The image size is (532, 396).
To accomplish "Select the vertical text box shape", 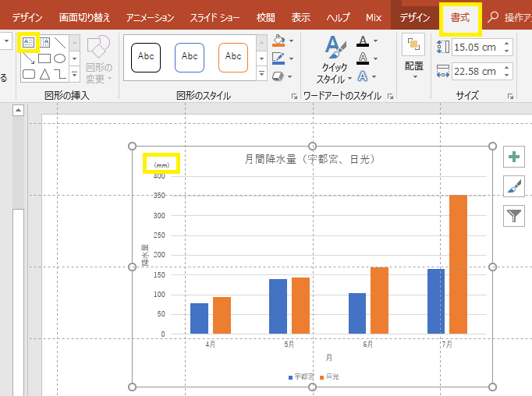I will tap(45, 42).
